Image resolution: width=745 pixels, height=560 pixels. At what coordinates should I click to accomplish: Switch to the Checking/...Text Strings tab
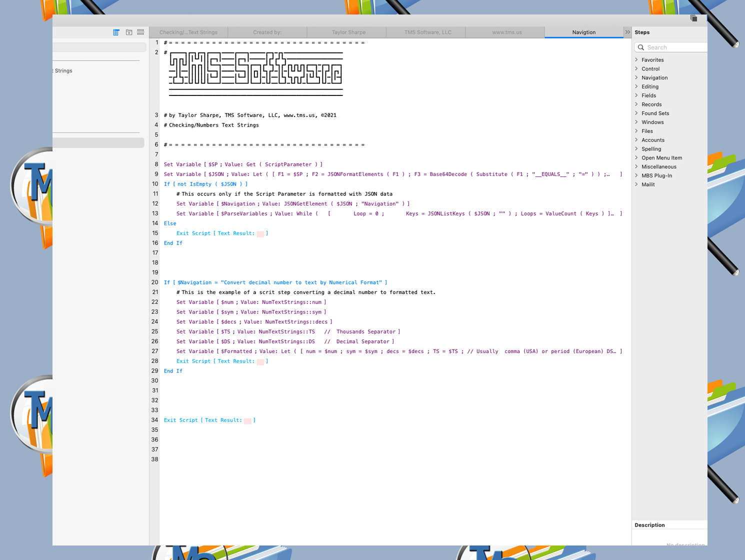(x=188, y=32)
